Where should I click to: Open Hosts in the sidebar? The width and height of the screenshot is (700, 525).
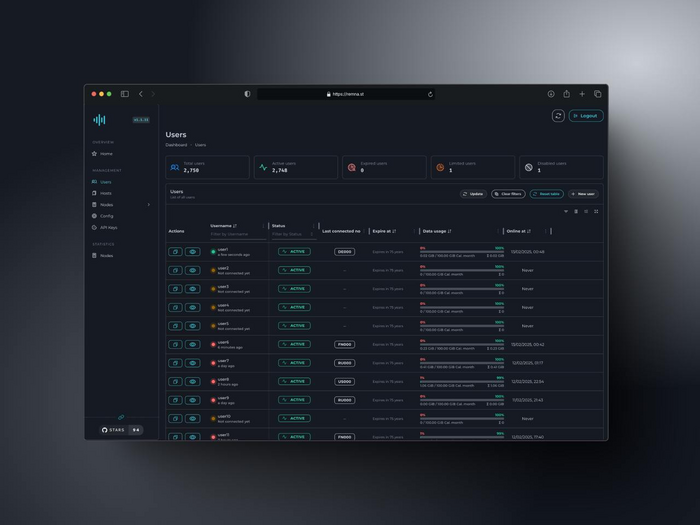pyautogui.click(x=106, y=193)
